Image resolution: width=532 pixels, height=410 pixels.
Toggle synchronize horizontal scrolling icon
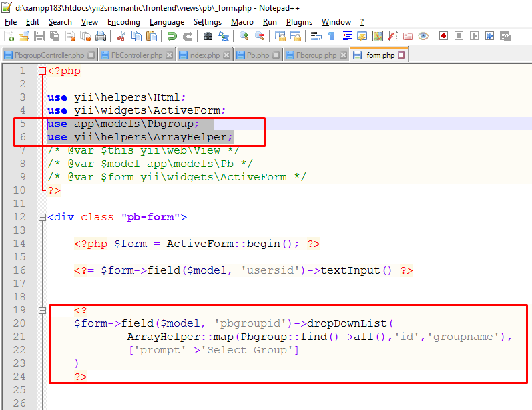(296, 36)
